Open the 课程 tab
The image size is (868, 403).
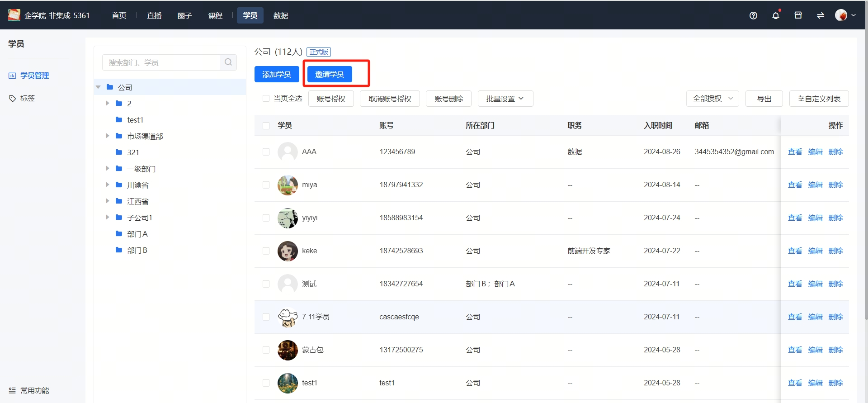215,15
